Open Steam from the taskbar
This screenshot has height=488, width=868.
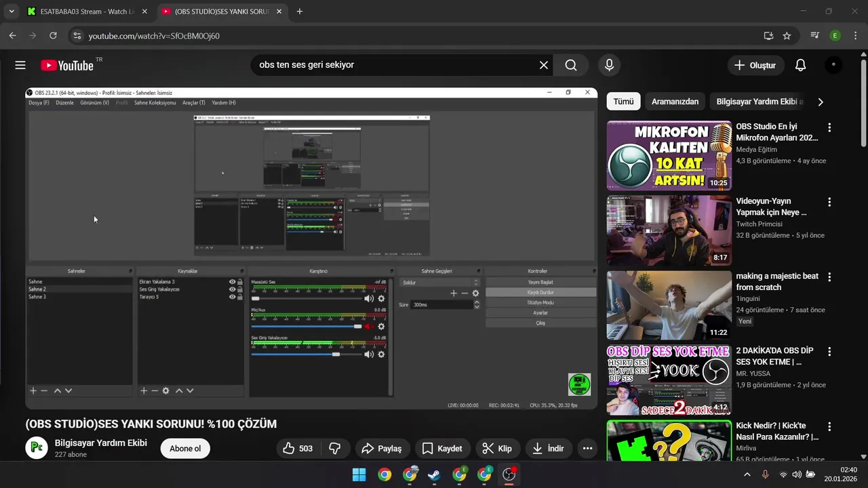435,474
